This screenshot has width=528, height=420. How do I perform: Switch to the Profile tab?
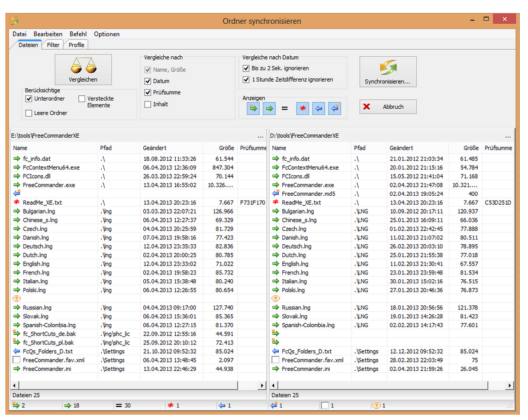76,45
